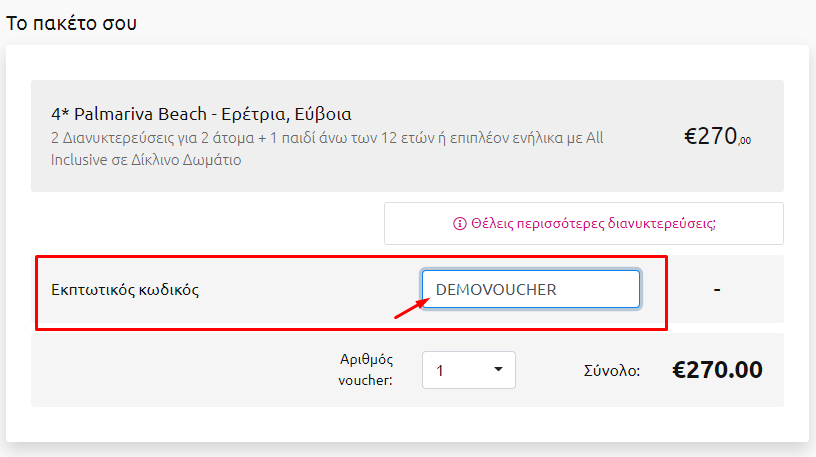Viewport: 816px width, 457px height.
Task: Click the Σύνολο: label
Action: point(611,371)
